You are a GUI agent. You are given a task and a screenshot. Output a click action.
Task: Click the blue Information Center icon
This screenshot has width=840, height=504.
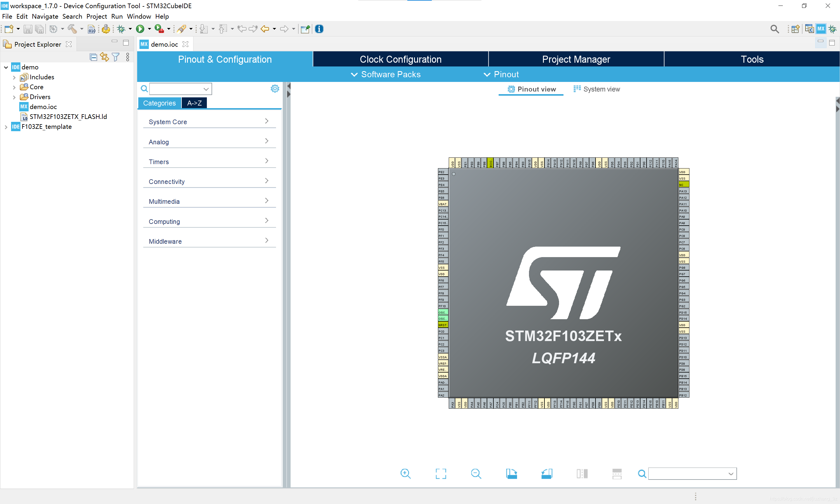point(319,29)
